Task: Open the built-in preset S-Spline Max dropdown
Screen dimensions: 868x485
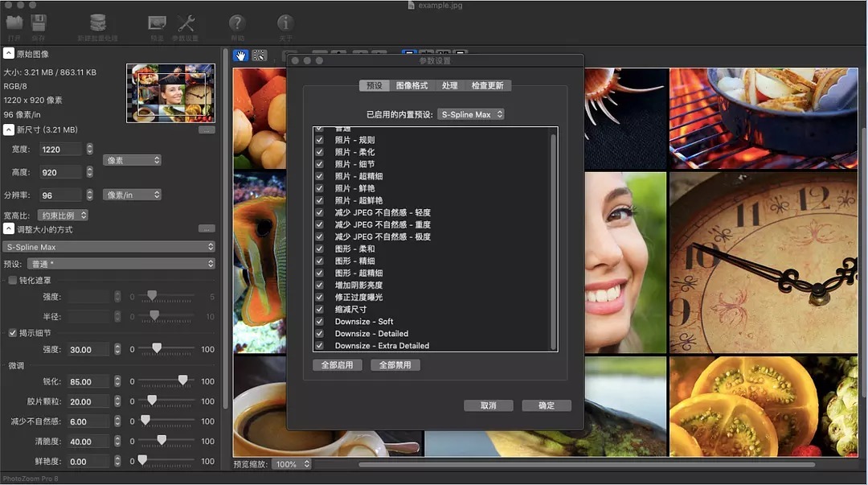Action: [x=472, y=114]
